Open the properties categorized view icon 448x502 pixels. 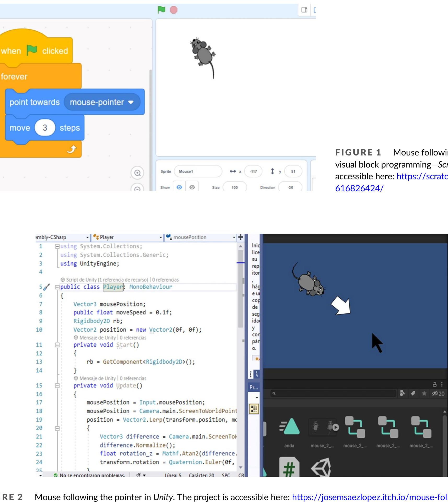point(254,409)
